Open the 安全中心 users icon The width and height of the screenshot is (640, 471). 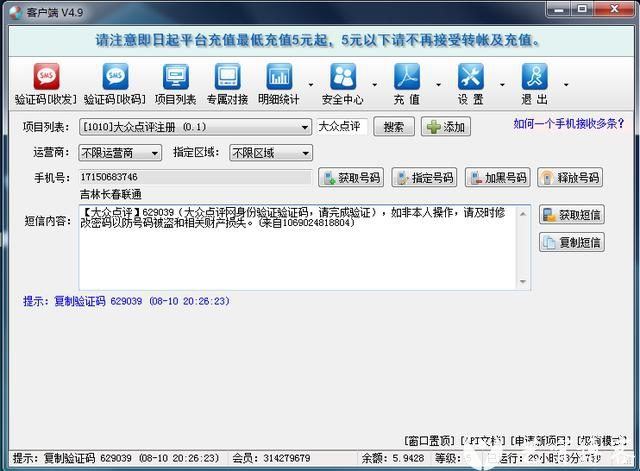(343, 77)
